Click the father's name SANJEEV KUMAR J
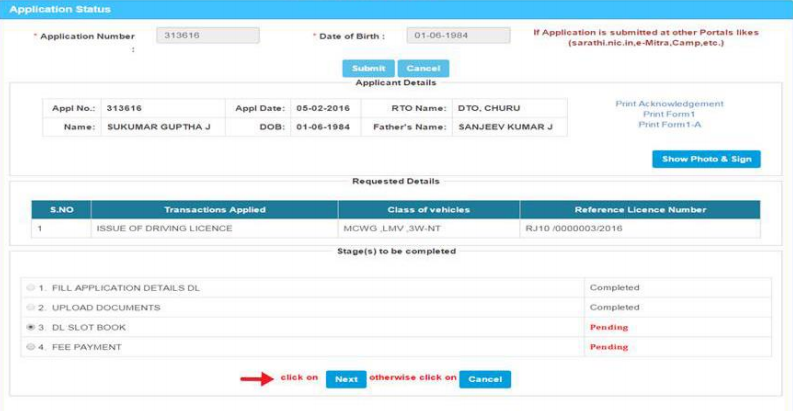Viewport: 793px width, 411px height. coord(506,127)
